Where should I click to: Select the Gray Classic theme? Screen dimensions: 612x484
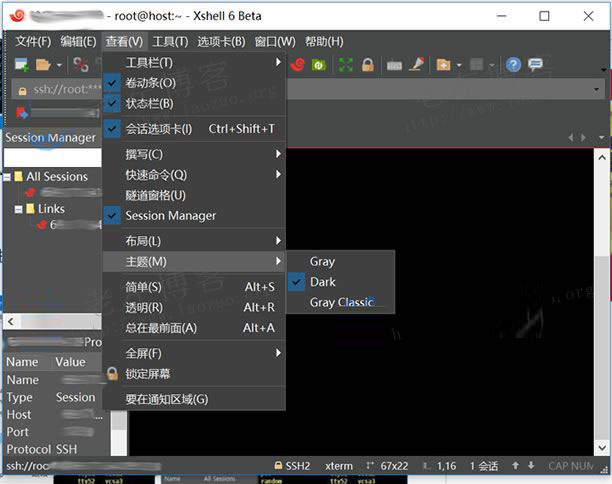click(x=341, y=302)
